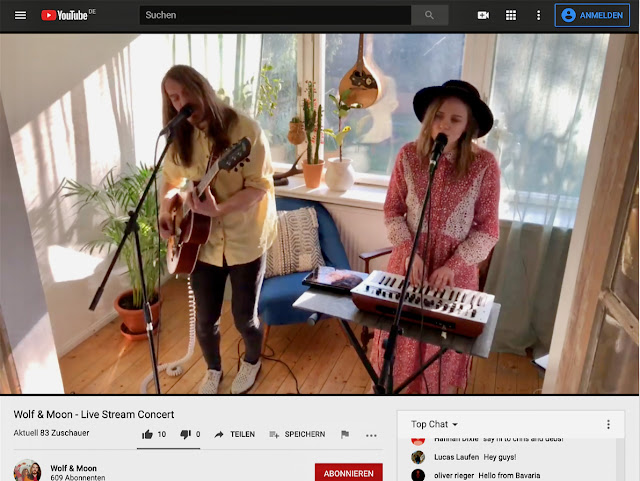Click Lucas Laufen's chat avatar
Viewport: 640px width, 481px height.
click(418, 457)
